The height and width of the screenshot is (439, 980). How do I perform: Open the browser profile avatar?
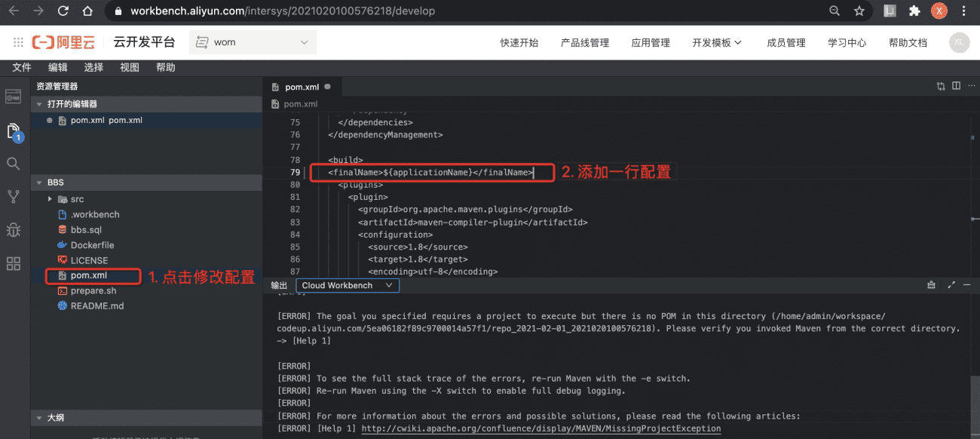(x=939, y=11)
